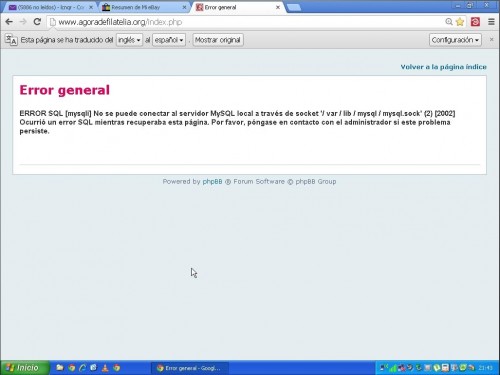Screen dimensions: 500x375
Task: Click the zoom magnifier icon in the address bar
Action: pos(449,22)
